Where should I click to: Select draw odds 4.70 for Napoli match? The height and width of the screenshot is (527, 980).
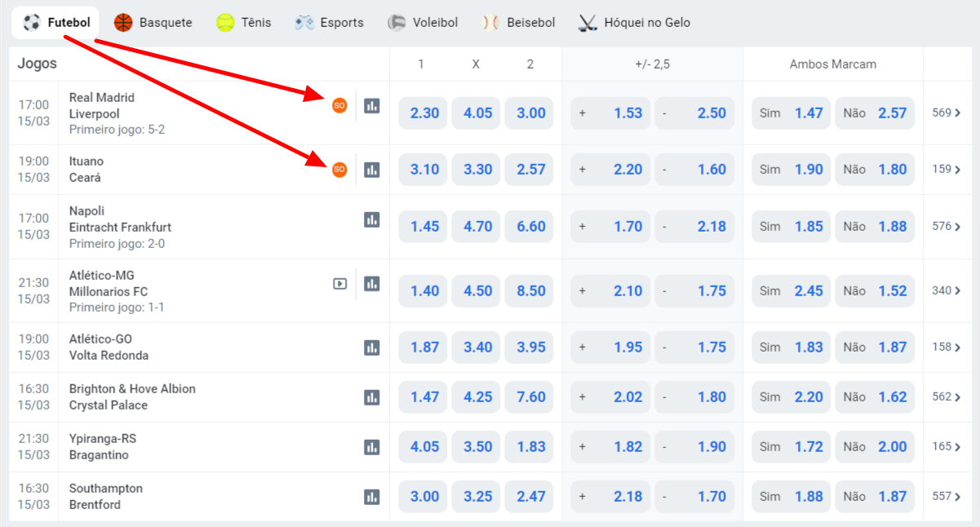pos(477,227)
